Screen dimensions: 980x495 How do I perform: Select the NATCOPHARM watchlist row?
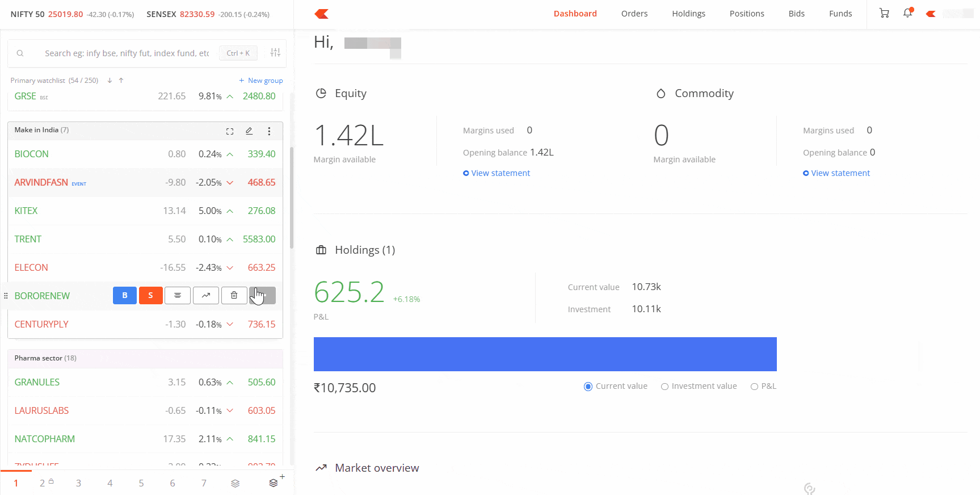point(145,439)
